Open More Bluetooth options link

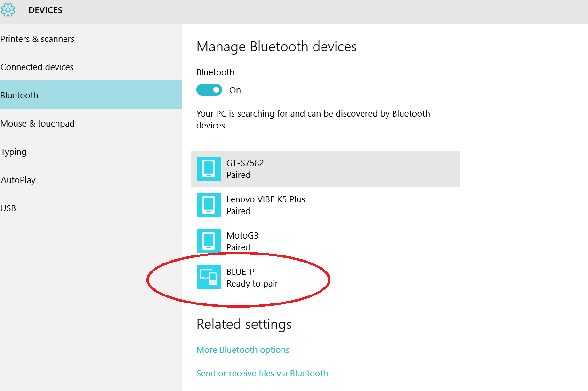[x=243, y=350]
